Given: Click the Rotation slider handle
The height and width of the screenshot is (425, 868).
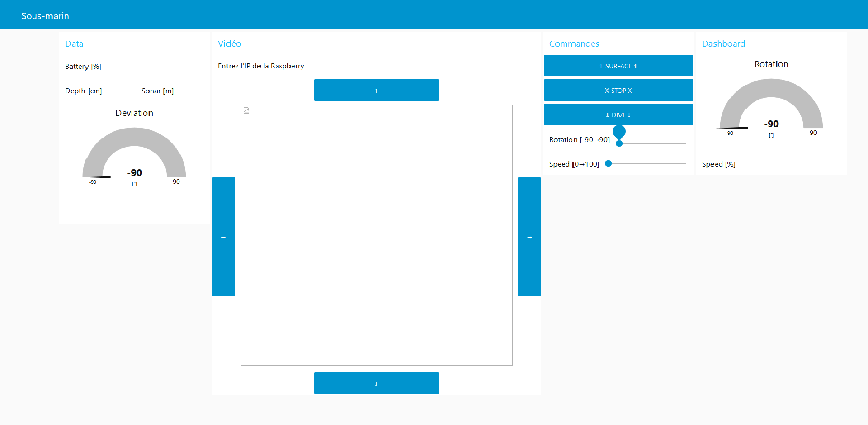Looking at the screenshot, I should [619, 143].
